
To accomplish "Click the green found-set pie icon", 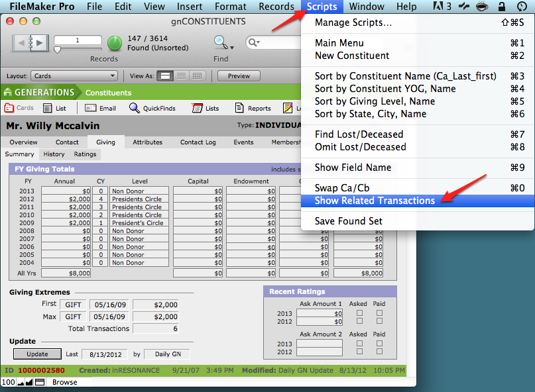I will [x=115, y=44].
